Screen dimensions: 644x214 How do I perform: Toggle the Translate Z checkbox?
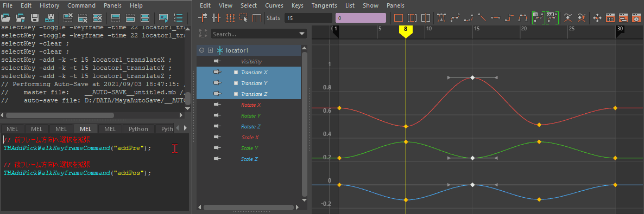click(x=236, y=94)
